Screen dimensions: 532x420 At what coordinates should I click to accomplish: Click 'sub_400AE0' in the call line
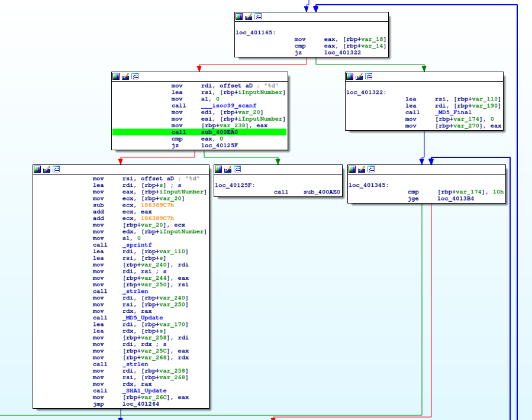pos(322,192)
